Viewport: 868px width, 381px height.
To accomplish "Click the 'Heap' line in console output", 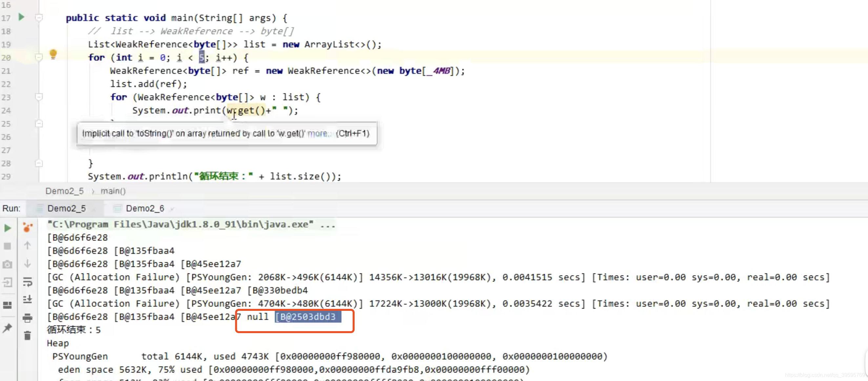I will tap(58, 343).
